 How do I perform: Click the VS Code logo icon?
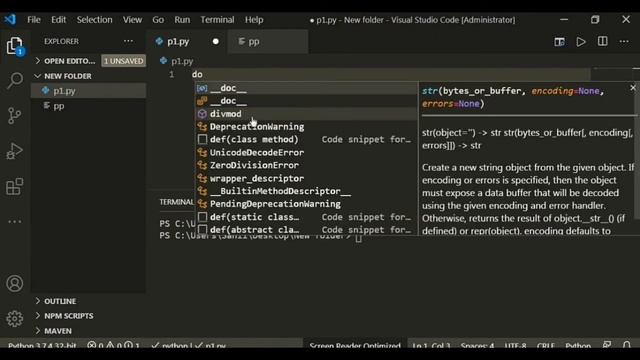tap(10, 20)
